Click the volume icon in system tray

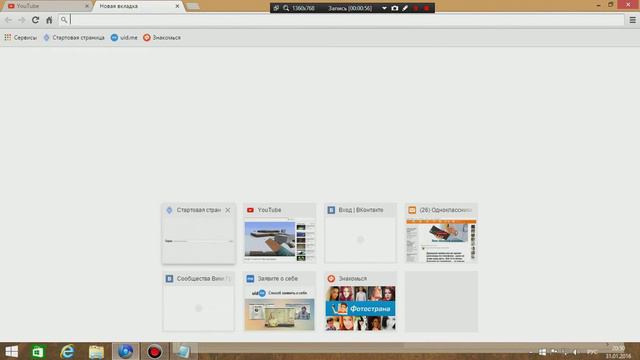pyautogui.click(x=575, y=352)
